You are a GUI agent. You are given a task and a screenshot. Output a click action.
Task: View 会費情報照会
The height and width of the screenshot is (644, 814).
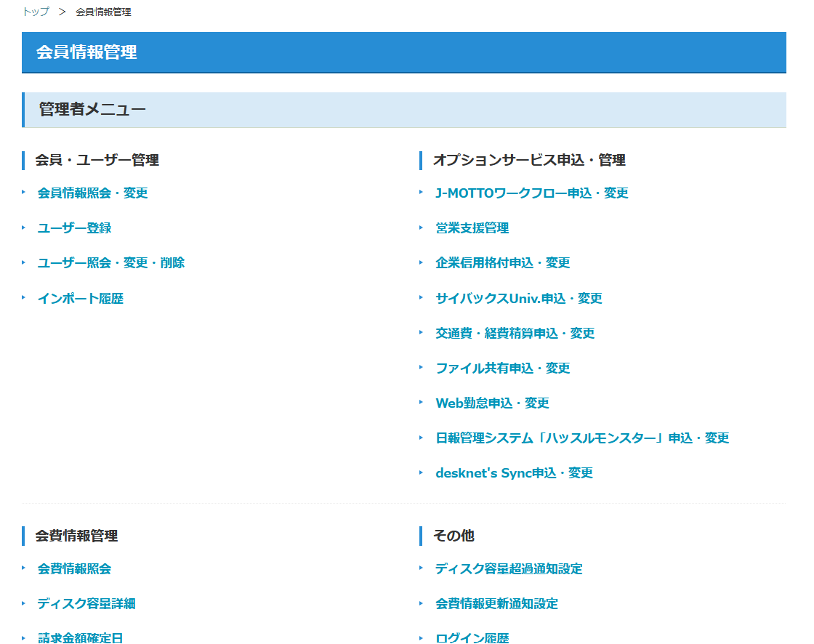tap(74, 568)
